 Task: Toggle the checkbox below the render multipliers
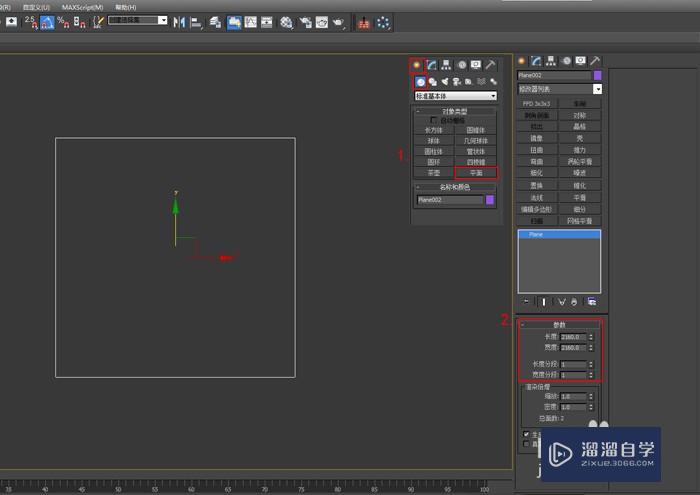(527, 434)
